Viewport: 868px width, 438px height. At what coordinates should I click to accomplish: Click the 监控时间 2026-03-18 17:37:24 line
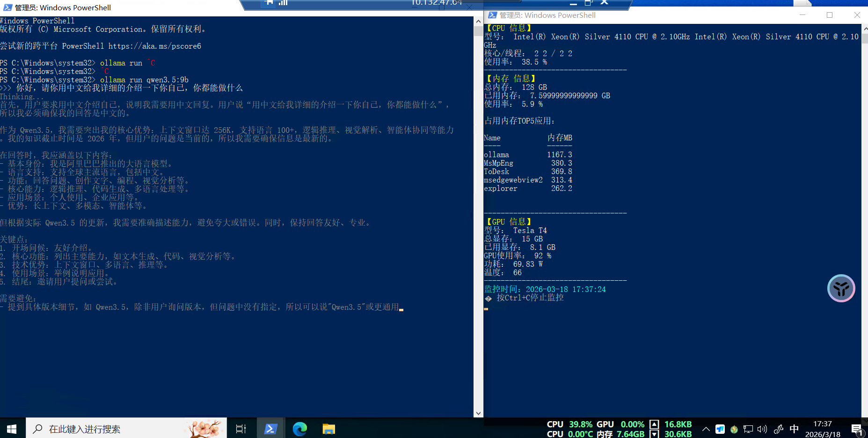click(545, 289)
